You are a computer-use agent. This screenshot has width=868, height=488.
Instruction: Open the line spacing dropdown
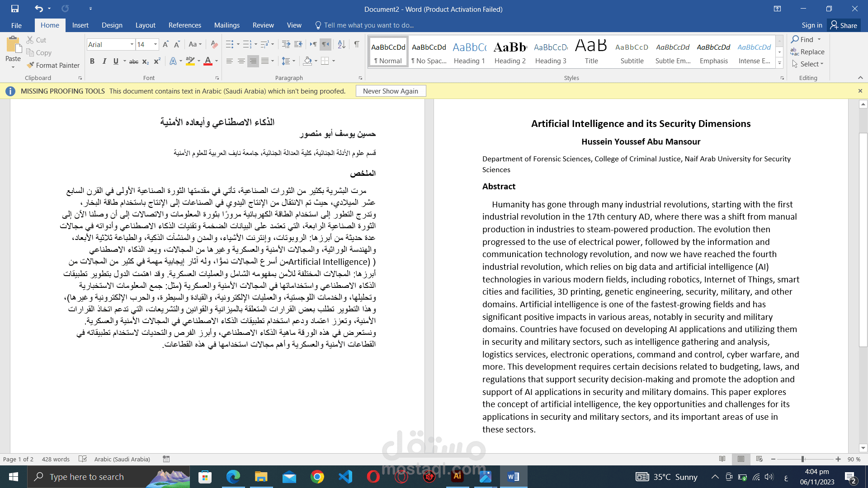(294, 61)
